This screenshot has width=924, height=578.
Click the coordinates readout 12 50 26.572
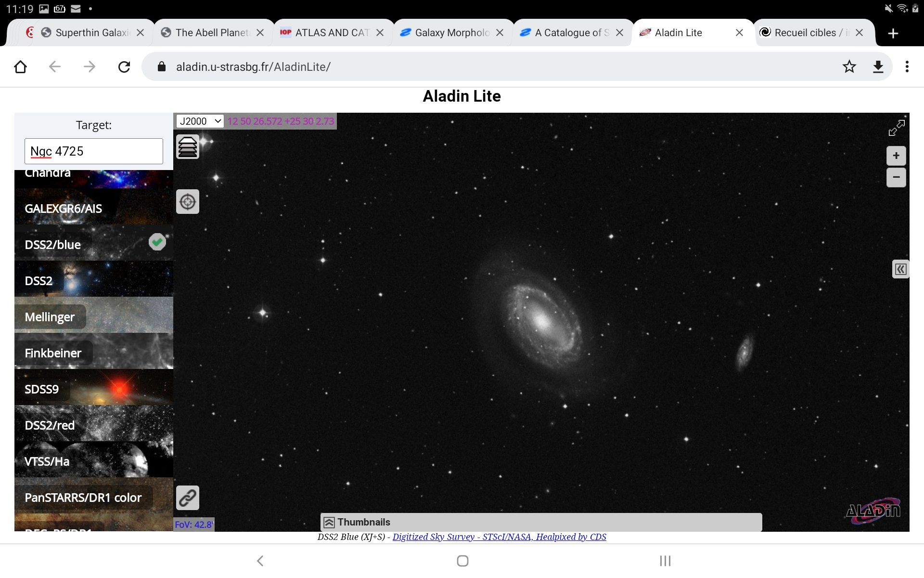coord(281,121)
